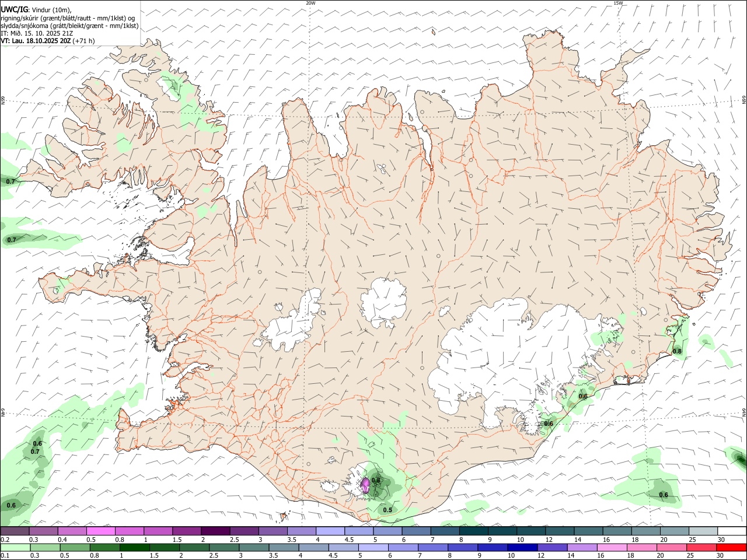This screenshot has height=560, width=747.
Task: Click the 0.8 value on the east coast
Action: (677, 351)
